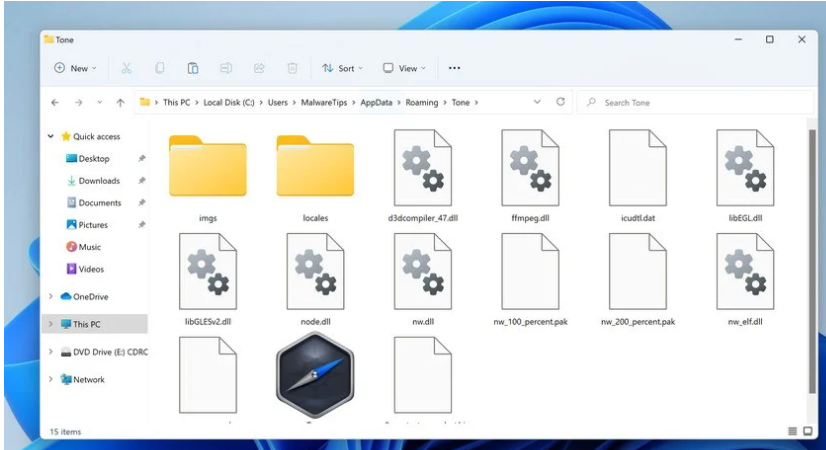
Task: Switch to details list view in status bar
Action: 792,431
